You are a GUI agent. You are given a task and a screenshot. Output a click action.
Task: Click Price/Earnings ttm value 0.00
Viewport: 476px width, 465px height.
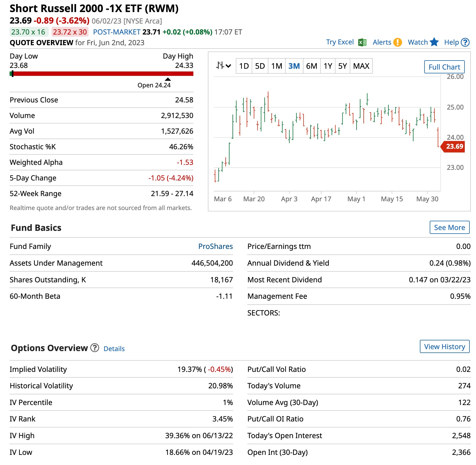[x=463, y=246]
